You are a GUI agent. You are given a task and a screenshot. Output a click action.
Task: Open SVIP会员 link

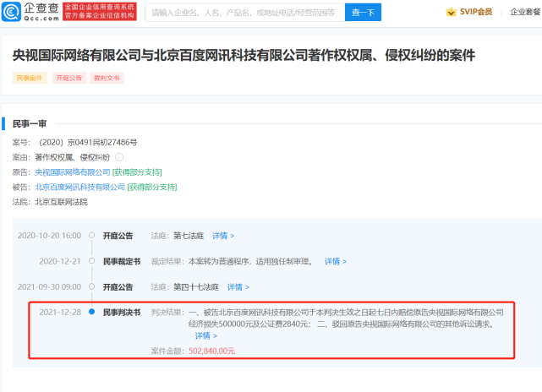tap(476, 12)
